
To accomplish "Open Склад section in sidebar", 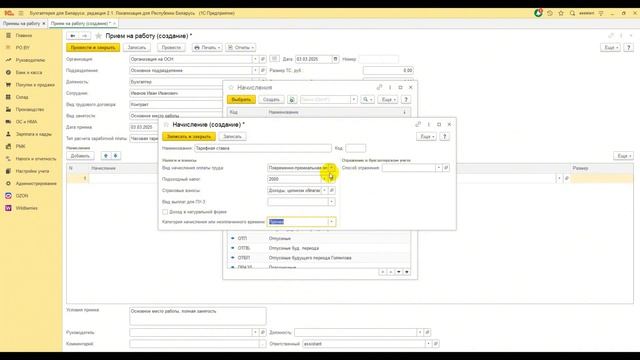I will click(x=22, y=97).
